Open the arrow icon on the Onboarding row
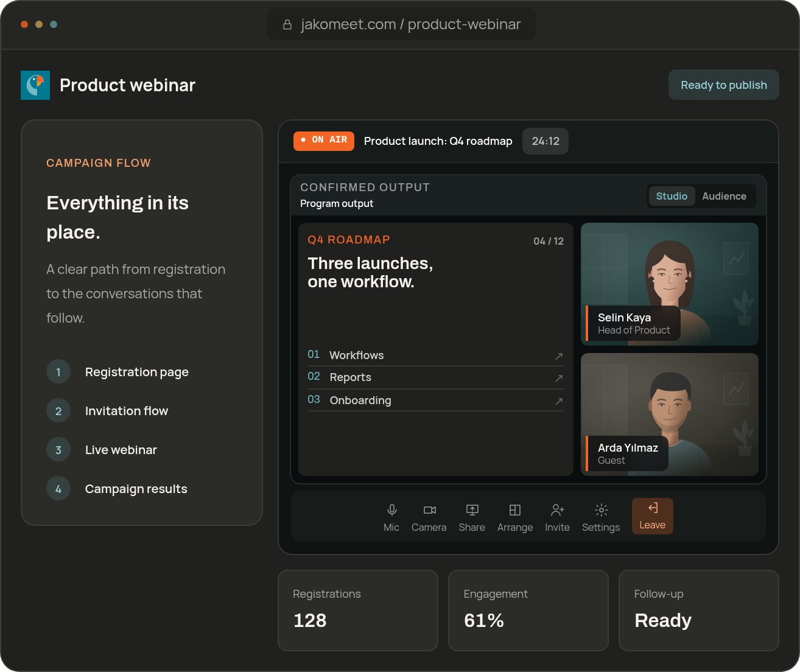800x672 pixels. 559,401
